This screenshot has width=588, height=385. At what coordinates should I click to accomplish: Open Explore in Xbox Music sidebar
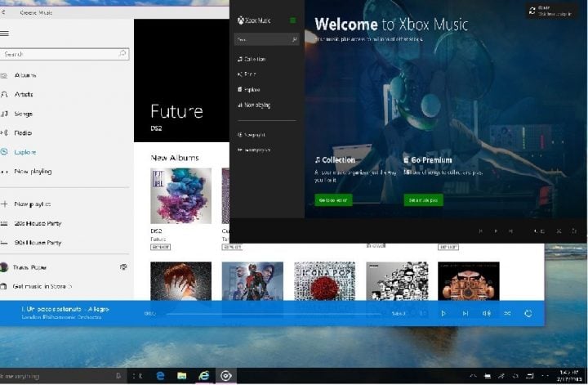pyautogui.click(x=249, y=90)
